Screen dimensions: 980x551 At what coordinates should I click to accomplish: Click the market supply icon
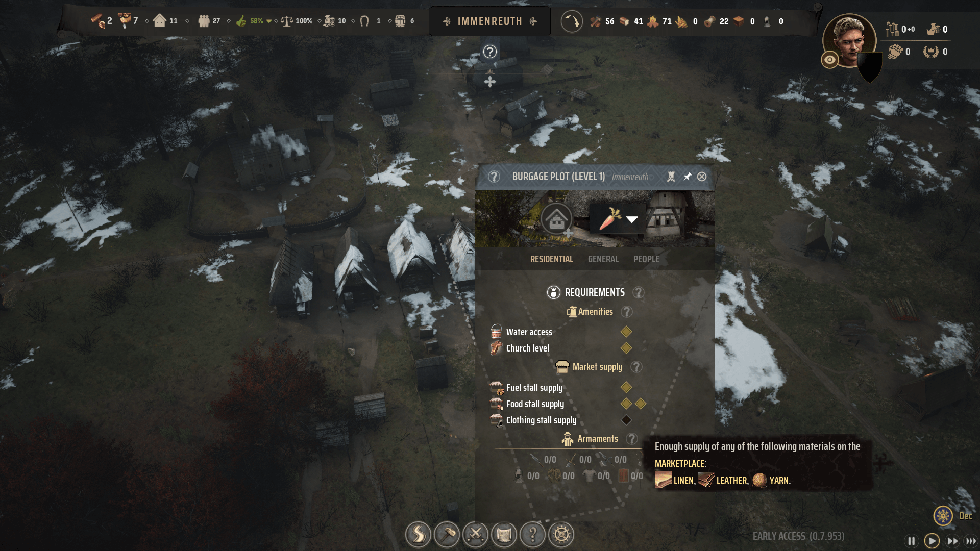pyautogui.click(x=562, y=367)
